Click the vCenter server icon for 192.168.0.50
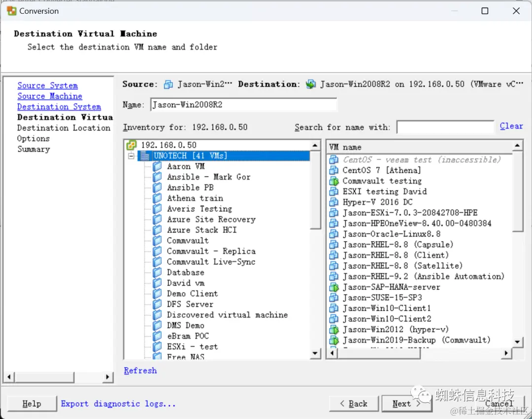 (x=132, y=145)
